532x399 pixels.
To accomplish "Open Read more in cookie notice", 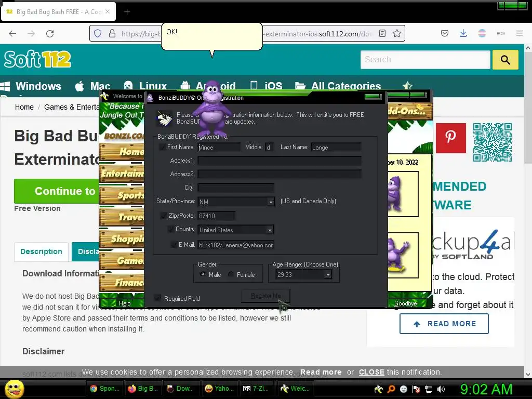I will [321, 372].
